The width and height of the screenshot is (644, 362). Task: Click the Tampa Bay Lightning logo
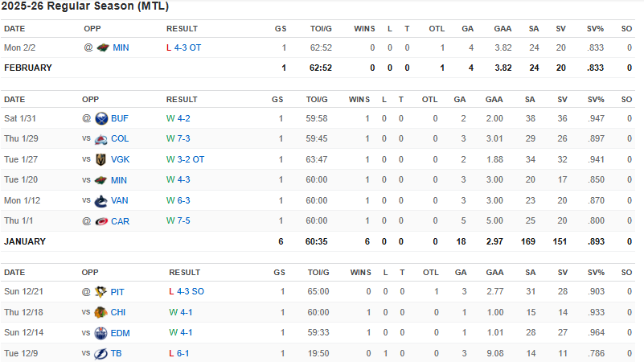pos(101,353)
